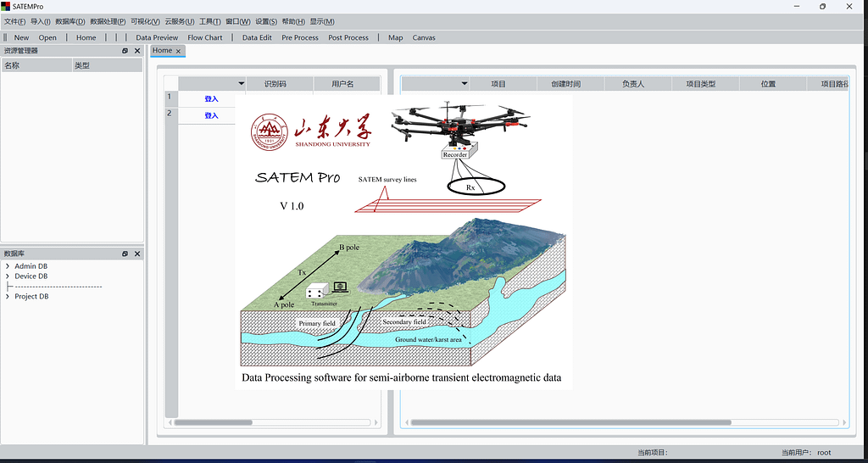Close the 数据库 panel
Image resolution: width=868 pixels, height=463 pixels.
[x=137, y=254]
